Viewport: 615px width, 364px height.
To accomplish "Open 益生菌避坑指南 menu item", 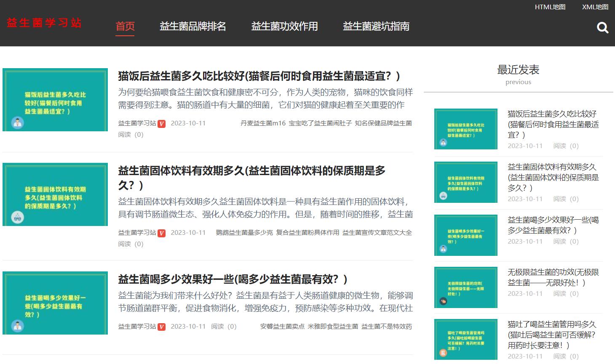I will 376,26.
